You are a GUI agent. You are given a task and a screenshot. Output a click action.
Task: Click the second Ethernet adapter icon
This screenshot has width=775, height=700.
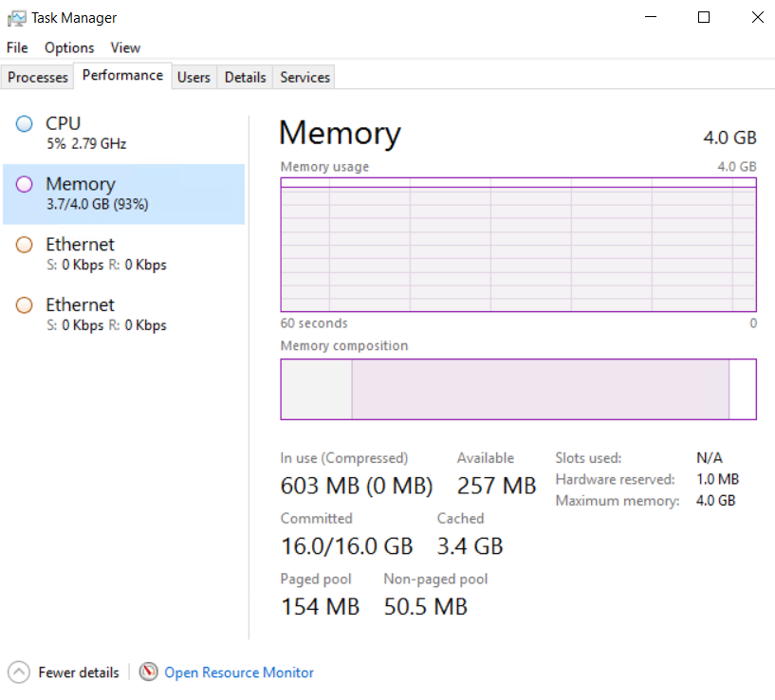24,304
